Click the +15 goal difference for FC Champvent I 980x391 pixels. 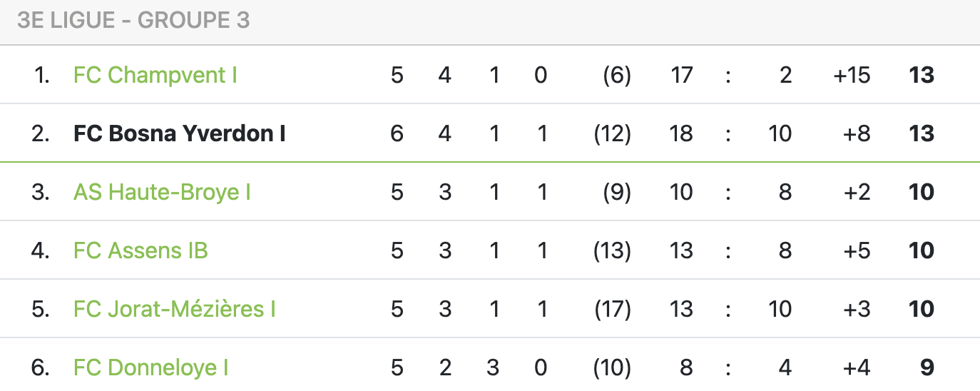click(852, 75)
